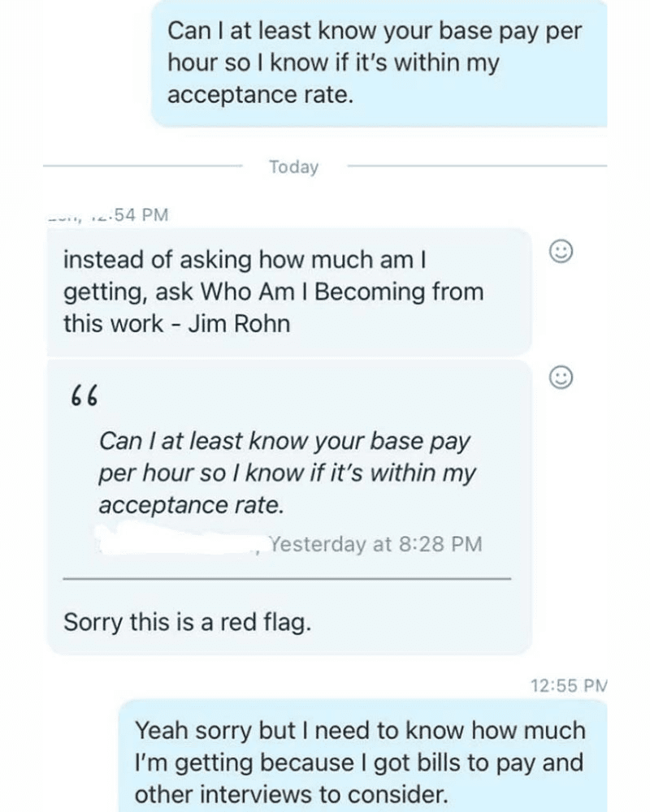The width and height of the screenshot is (650, 812).
Task: Click "acceptance rate." in the top sent message
Action: [260, 95]
